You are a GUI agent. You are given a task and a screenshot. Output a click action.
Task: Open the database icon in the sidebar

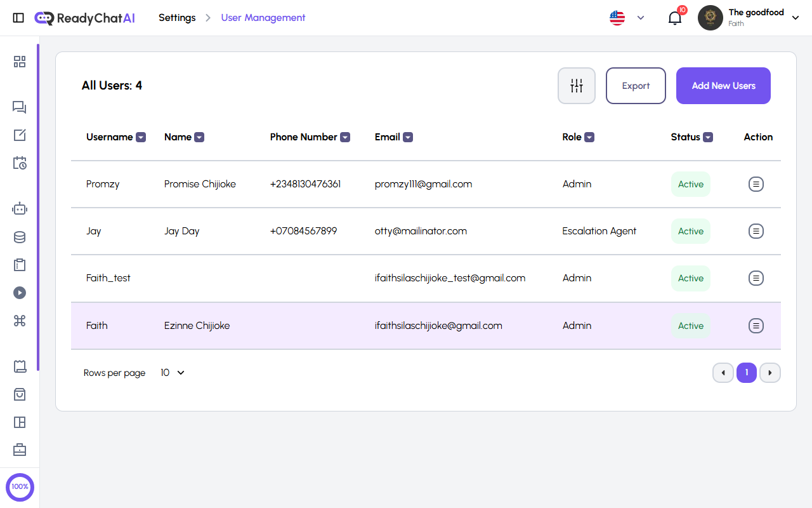[x=20, y=237]
